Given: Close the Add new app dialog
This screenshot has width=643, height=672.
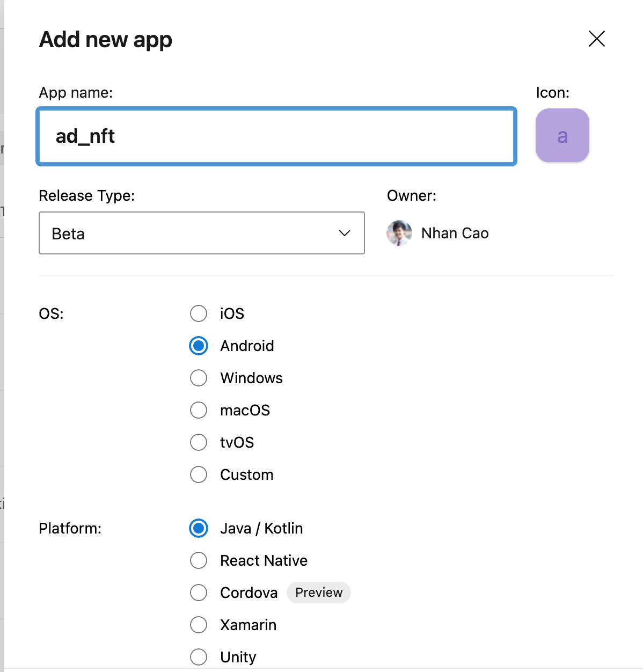Looking at the screenshot, I should point(596,39).
